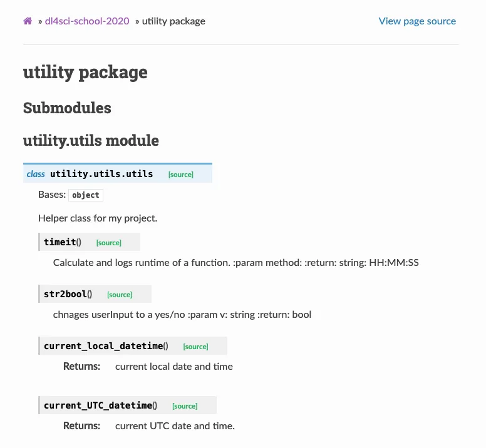Open the source link beside timeit()
Viewport: 486px width, 448px height.
(109, 243)
